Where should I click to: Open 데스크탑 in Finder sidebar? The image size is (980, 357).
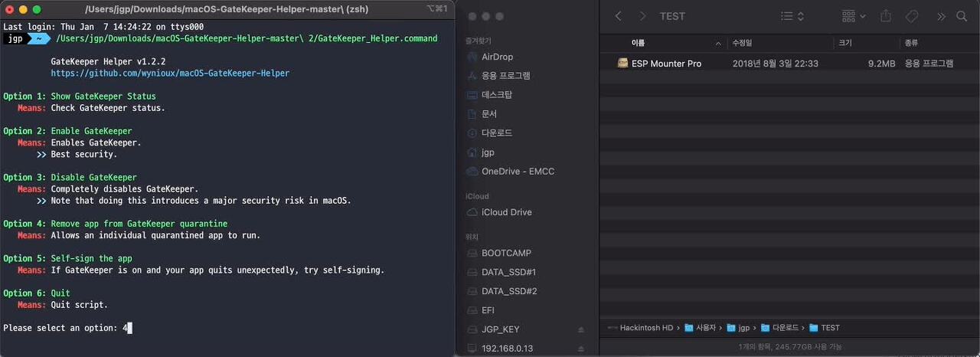(497, 95)
